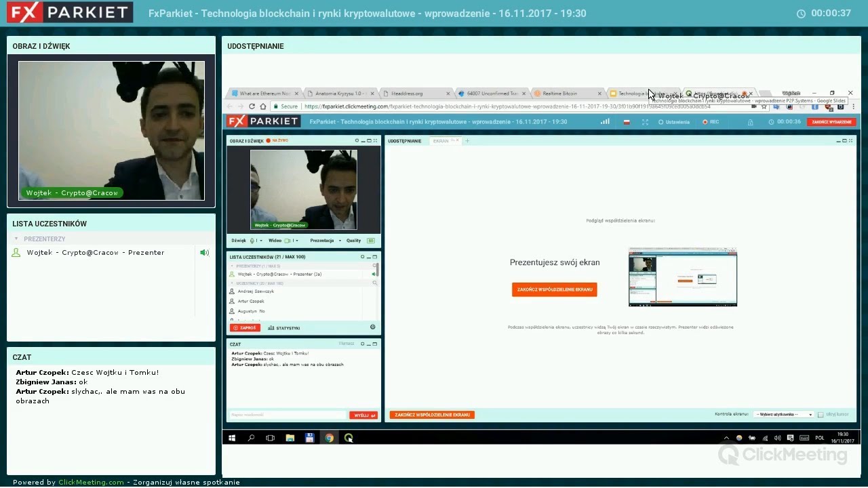Open settings gear in shared Obraz i Dźwięk panel

click(357, 141)
